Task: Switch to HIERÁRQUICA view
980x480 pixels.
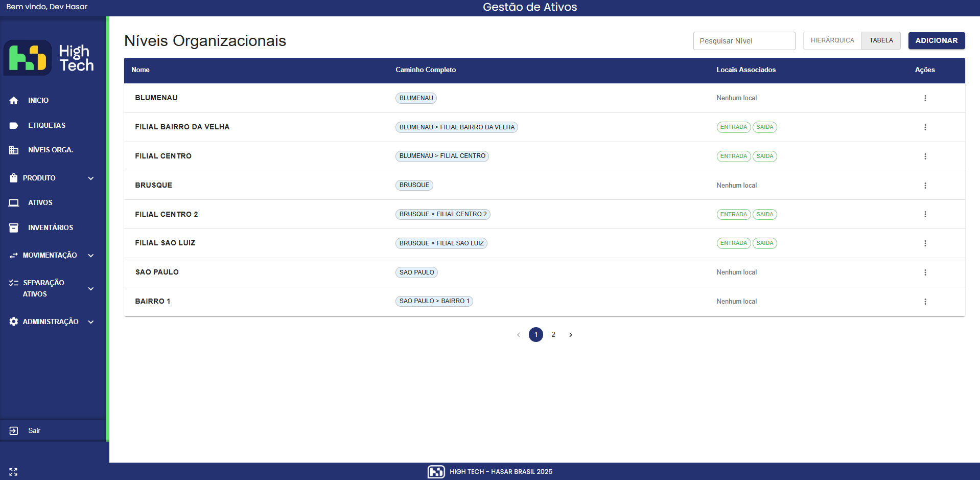Action: coord(832,40)
